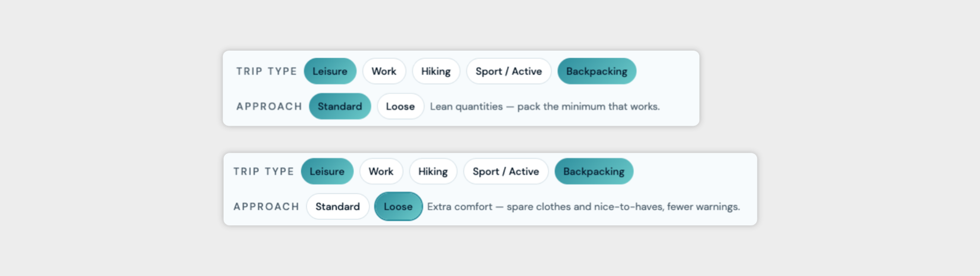The image size is (980, 276).
Task: Click TRIP TYPE label in the lean-quantities card
Action: [266, 71]
